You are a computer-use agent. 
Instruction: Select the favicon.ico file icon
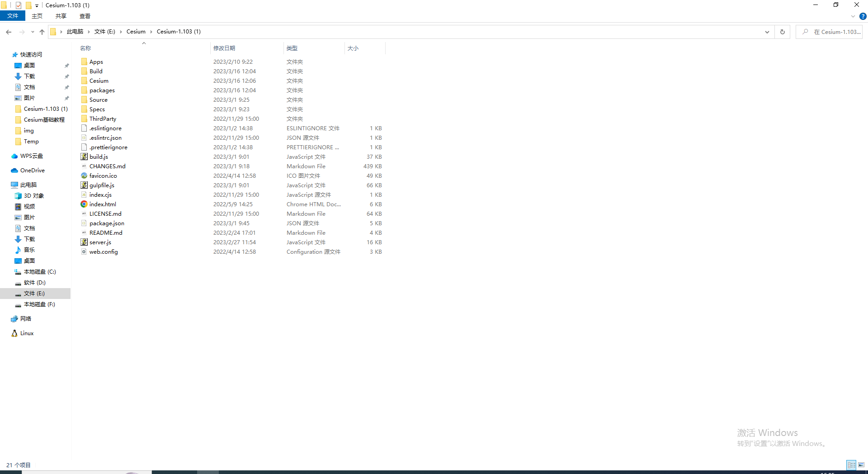(84, 176)
